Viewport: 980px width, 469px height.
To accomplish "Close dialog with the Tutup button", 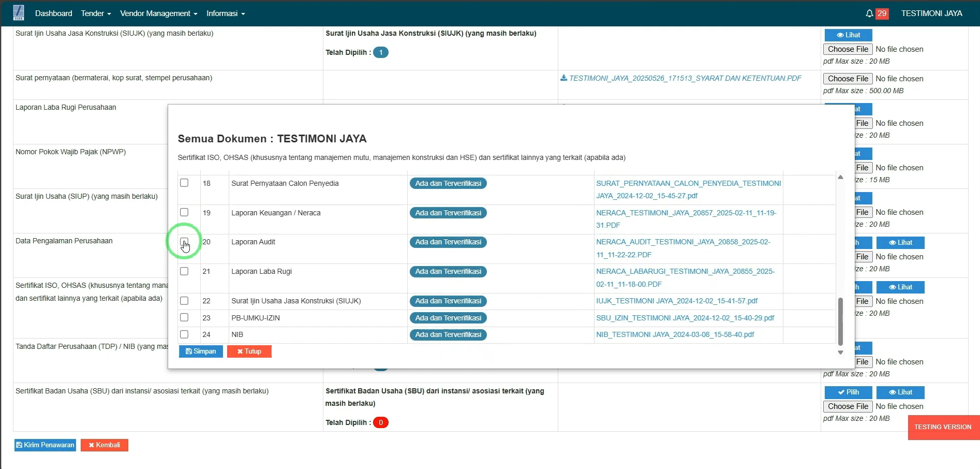I will pyautogui.click(x=249, y=351).
